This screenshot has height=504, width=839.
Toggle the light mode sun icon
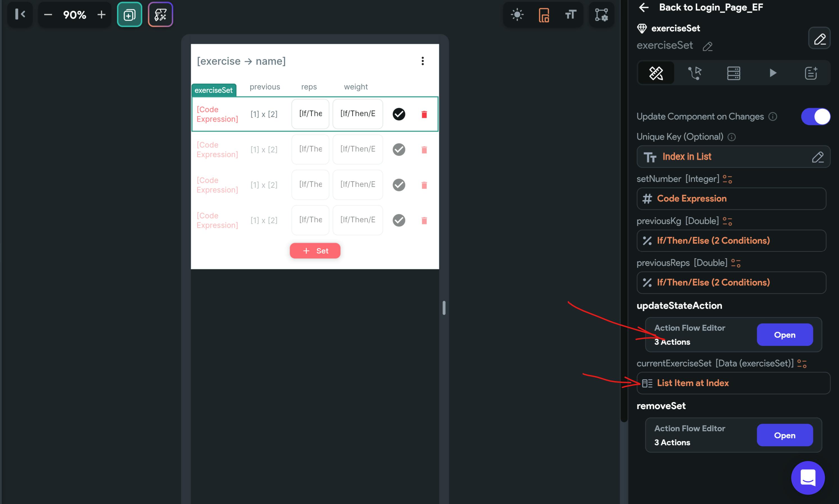pos(517,15)
